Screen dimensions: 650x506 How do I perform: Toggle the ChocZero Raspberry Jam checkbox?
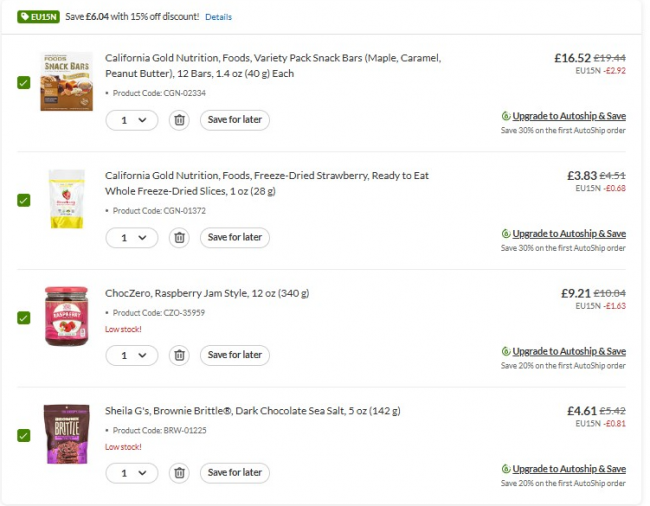pyautogui.click(x=24, y=317)
